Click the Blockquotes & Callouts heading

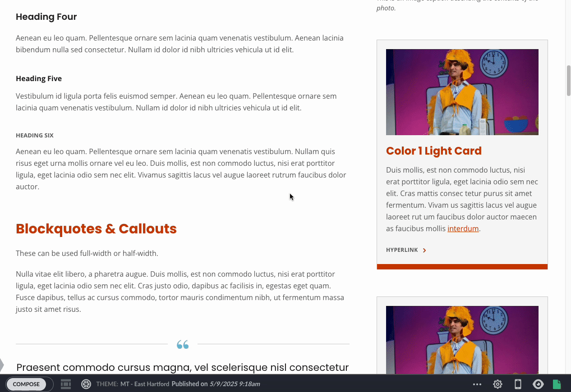(96, 229)
